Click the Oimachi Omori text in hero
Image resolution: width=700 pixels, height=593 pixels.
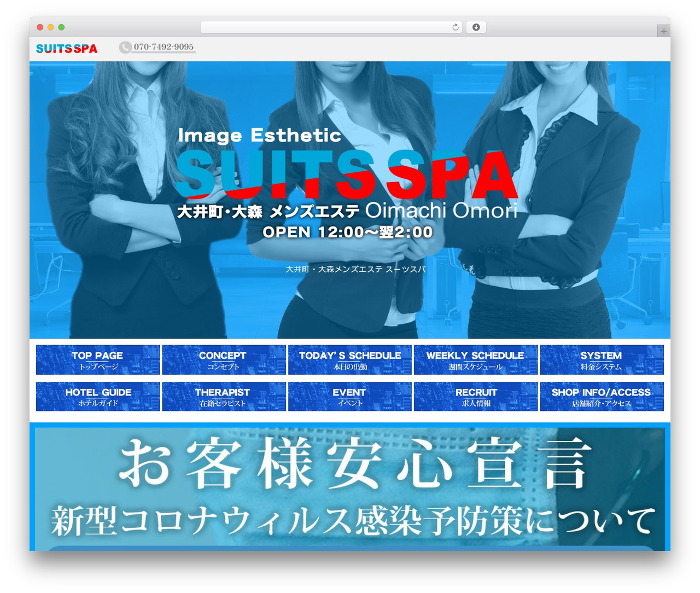pos(441,210)
